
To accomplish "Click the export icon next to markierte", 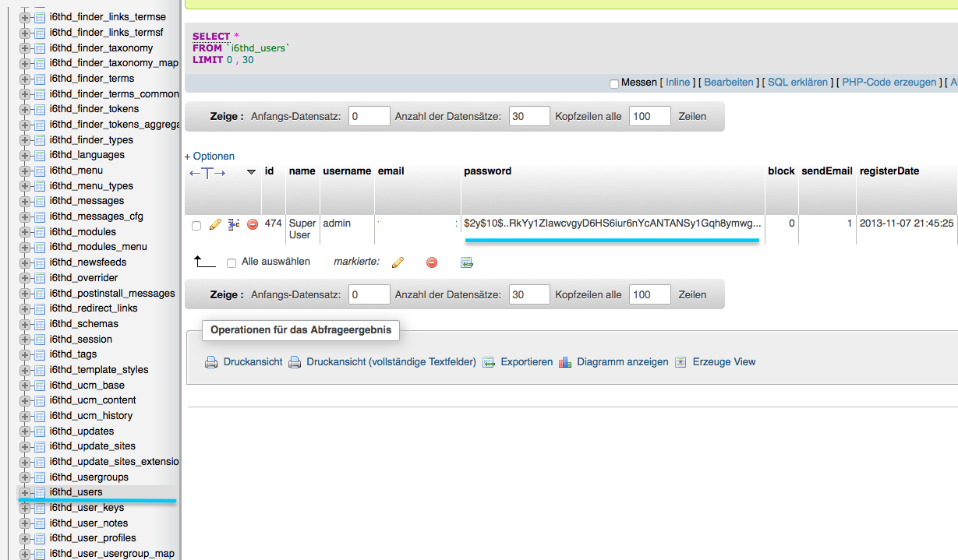I will coord(467,263).
